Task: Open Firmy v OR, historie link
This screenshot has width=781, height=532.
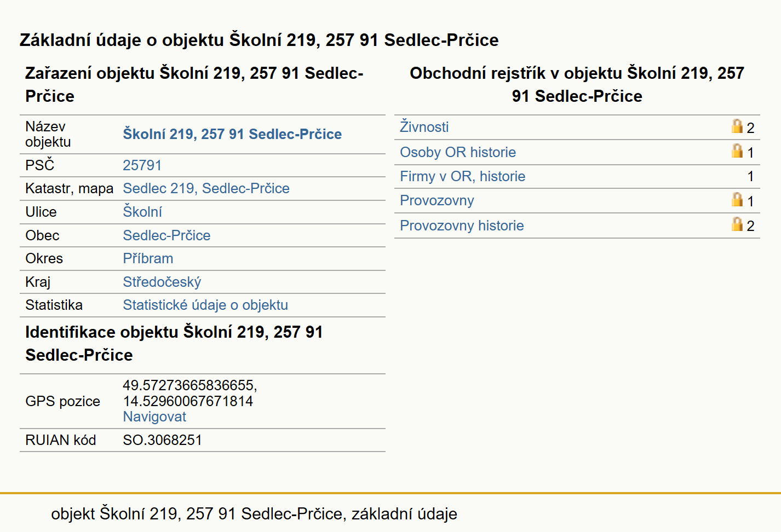Action: pos(462,176)
